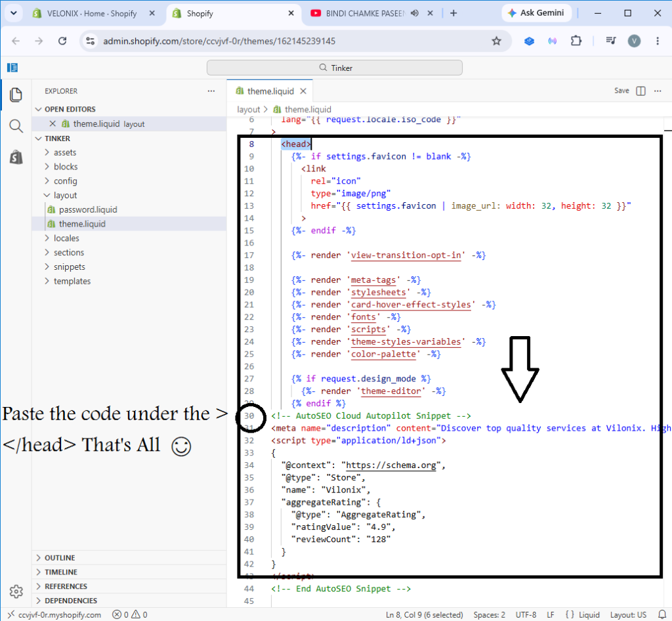Open editor more actions ellipsis near Save
Screen dimensions: 672x621
coord(658,91)
